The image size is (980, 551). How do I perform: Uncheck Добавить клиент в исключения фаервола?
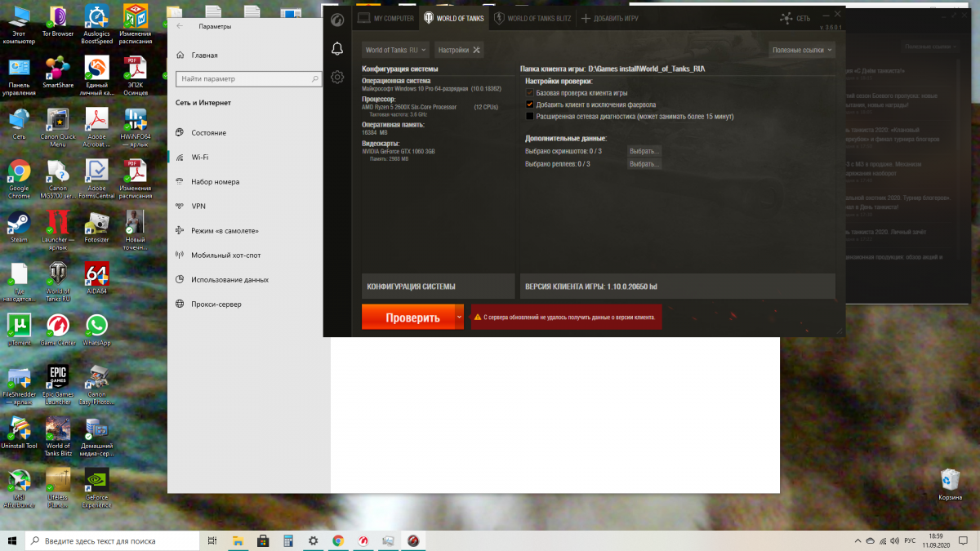(x=529, y=104)
